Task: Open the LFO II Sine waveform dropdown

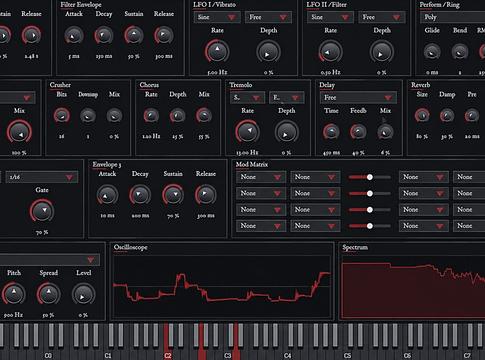Action: point(330,17)
